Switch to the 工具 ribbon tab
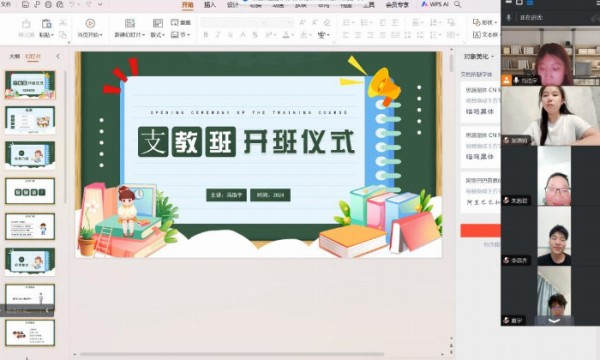 tap(369, 5)
